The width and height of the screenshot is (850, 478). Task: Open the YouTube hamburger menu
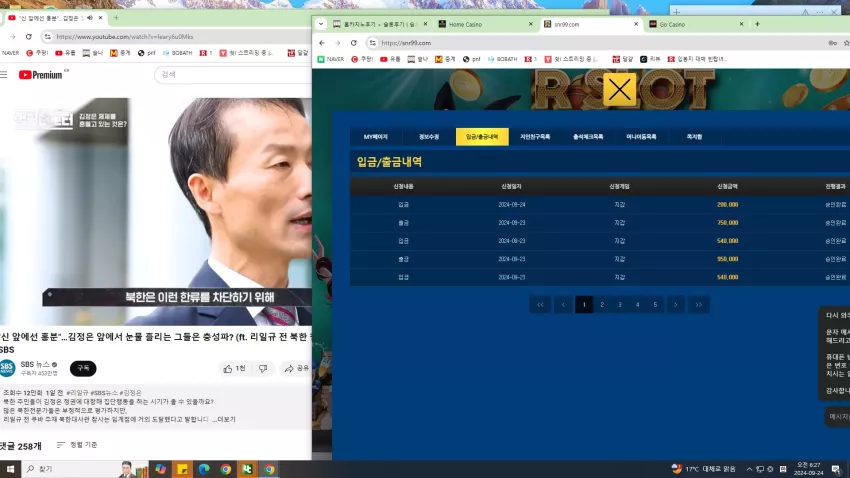(x=4, y=75)
